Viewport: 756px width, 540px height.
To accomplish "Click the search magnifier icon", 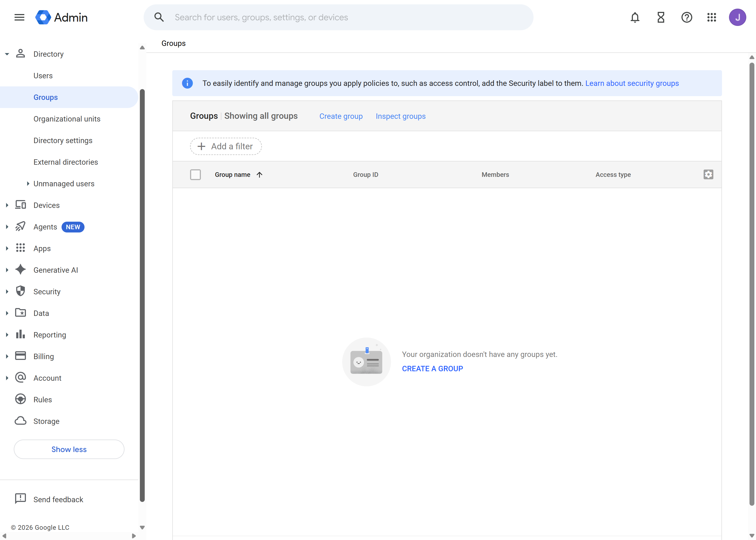I will click(x=159, y=17).
